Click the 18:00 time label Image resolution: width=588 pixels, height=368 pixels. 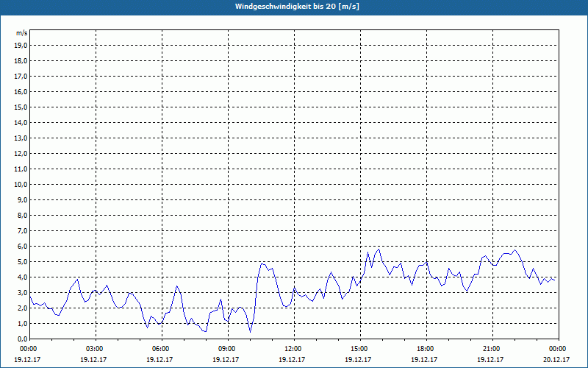tap(427, 349)
